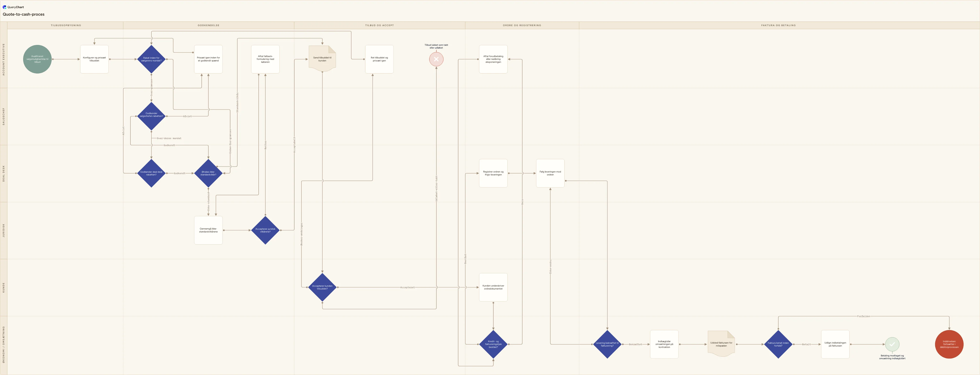Click the 'ACCOUNT EXECUTIVE' swimlane label
980x375 pixels.
coord(4,59)
